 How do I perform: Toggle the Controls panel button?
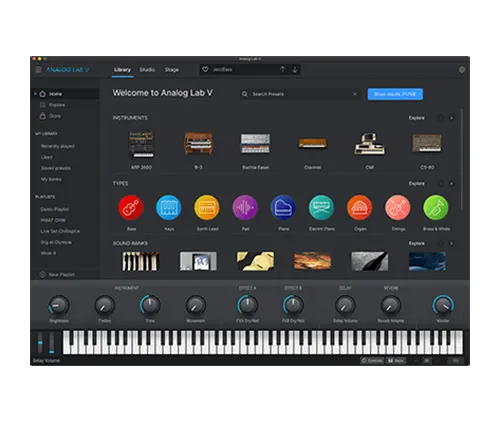click(x=372, y=361)
